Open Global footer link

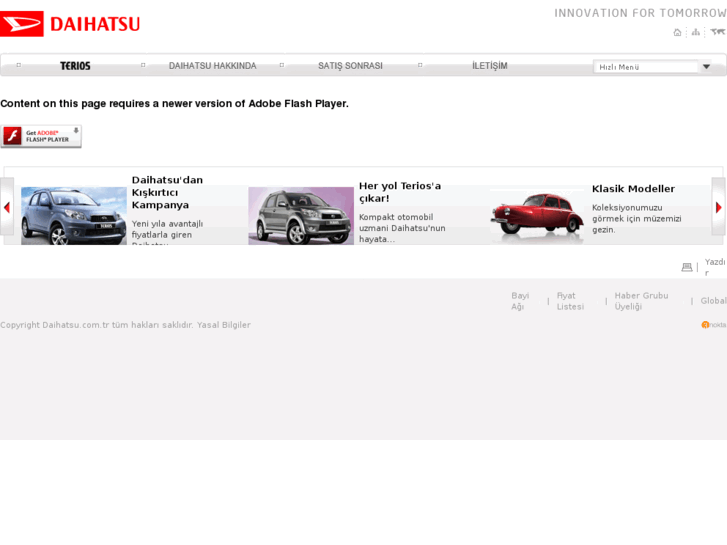[x=713, y=301]
